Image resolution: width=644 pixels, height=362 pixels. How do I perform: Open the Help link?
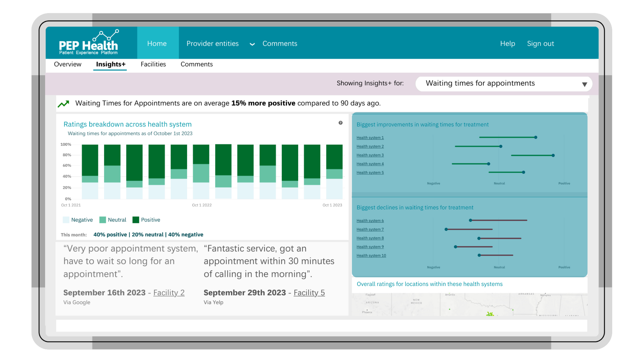tap(507, 43)
